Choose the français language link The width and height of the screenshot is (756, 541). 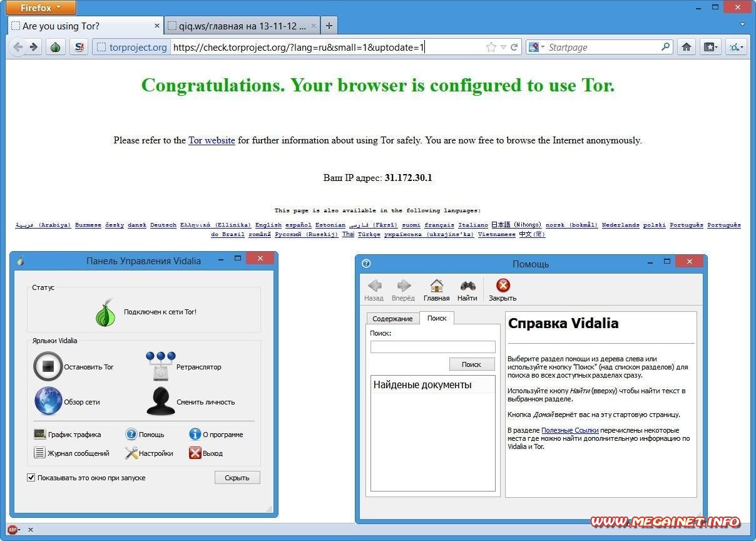pos(439,225)
